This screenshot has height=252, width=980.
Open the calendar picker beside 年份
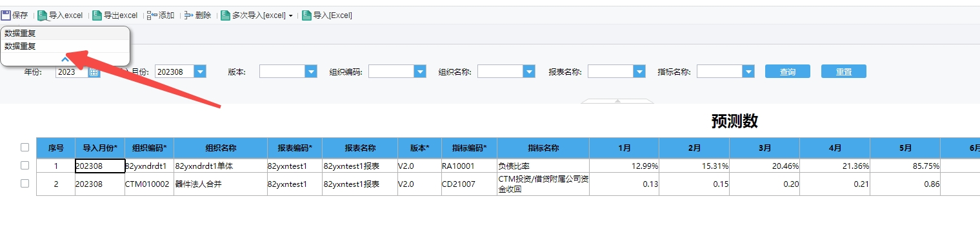point(94,72)
